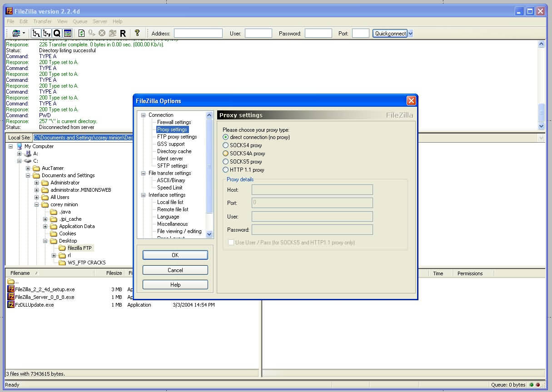Open the Transfer menu

[42, 21]
